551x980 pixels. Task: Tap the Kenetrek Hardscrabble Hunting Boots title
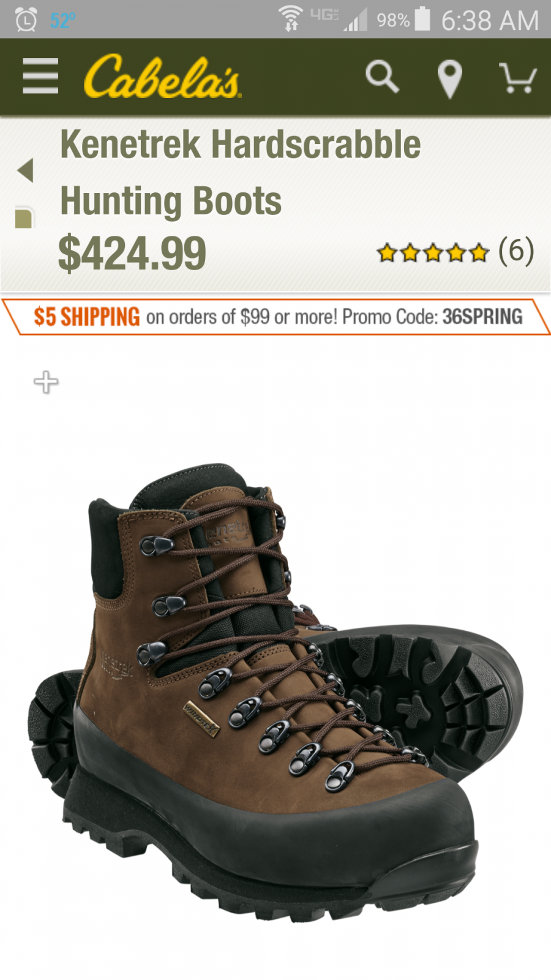[x=240, y=173]
